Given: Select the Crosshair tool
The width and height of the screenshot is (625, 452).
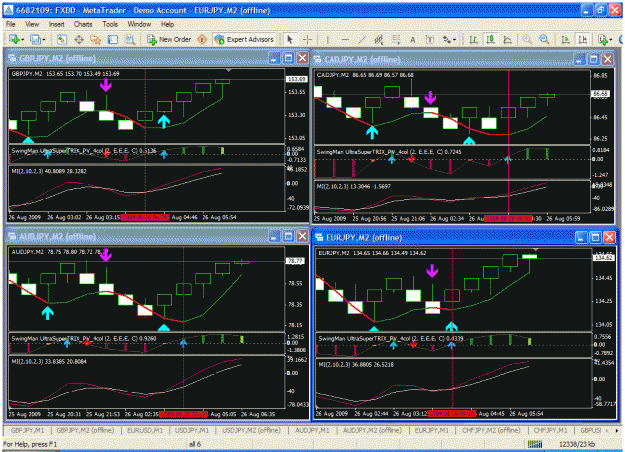Looking at the screenshot, I should [307, 39].
